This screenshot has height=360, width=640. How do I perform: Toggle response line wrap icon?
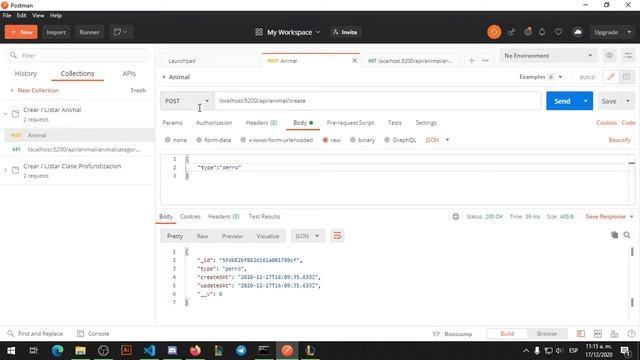coord(337,236)
